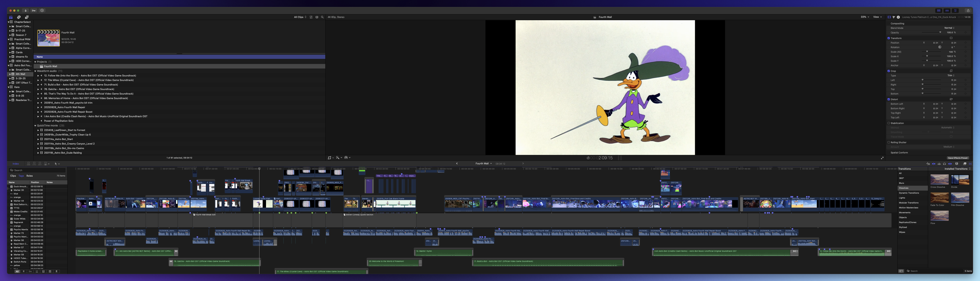The image size is (980, 281).
Task: Open the All Clips filter dropdown
Action: click(300, 17)
